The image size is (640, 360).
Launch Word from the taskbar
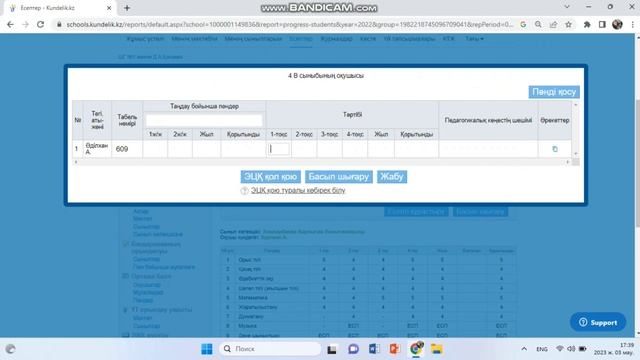pyautogui.click(x=374, y=349)
